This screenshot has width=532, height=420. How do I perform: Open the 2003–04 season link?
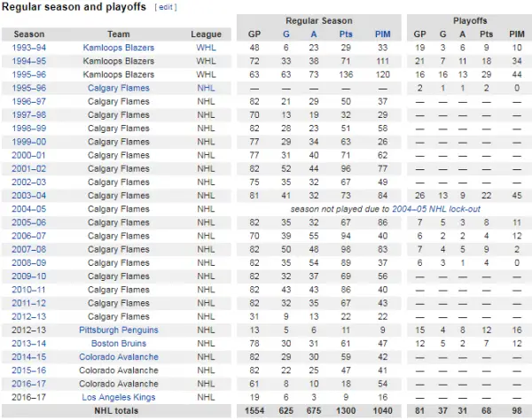[x=29, y=196]
